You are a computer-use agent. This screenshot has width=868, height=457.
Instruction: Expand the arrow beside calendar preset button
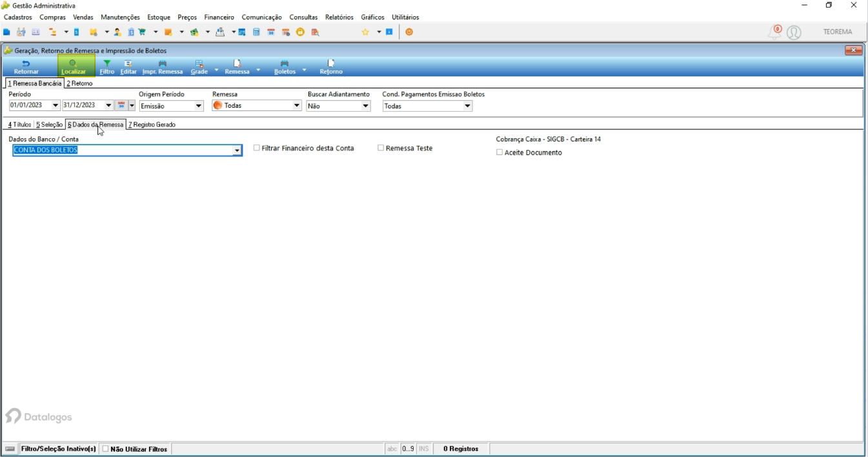click(132, 105)
